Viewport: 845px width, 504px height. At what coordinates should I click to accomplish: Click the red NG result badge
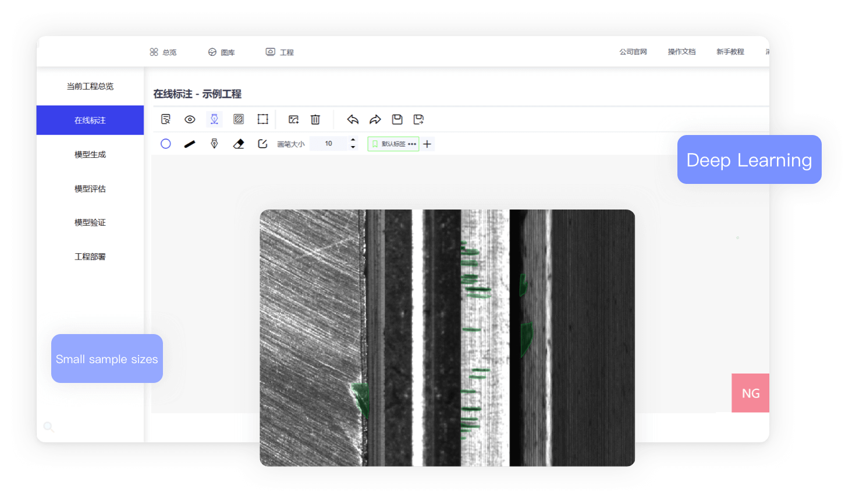pyautogui.click(x=750, y=393)
